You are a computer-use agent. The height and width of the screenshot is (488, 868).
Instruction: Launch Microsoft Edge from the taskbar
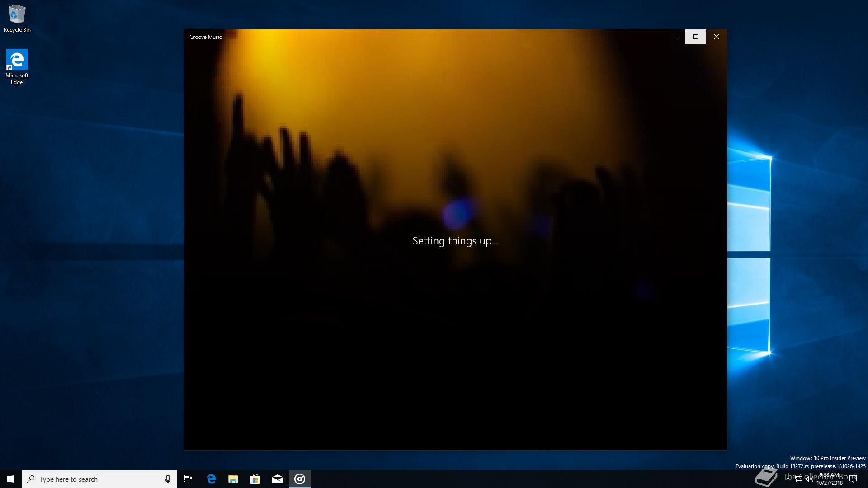coord(211,479)
